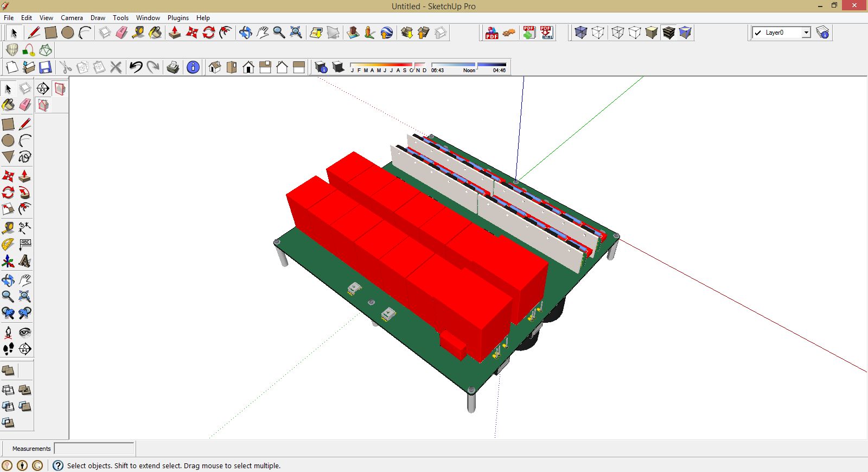Open the Plugins menu
868x472 pixels.
coord(178,18)
